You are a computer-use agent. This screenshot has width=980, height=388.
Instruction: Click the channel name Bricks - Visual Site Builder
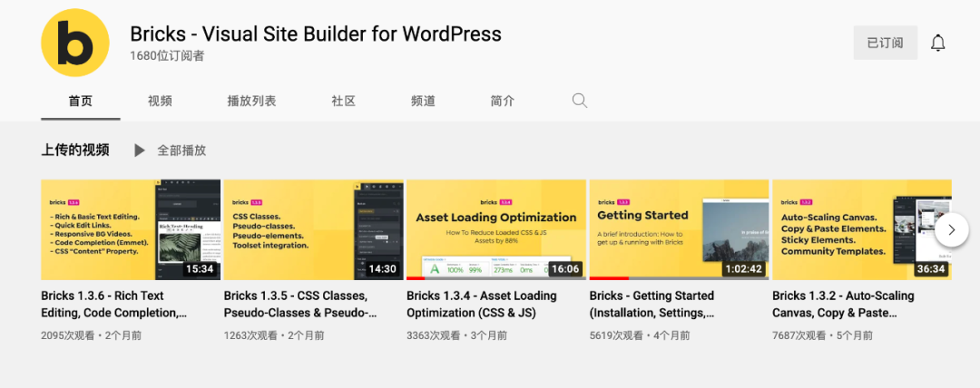(316, 34)
